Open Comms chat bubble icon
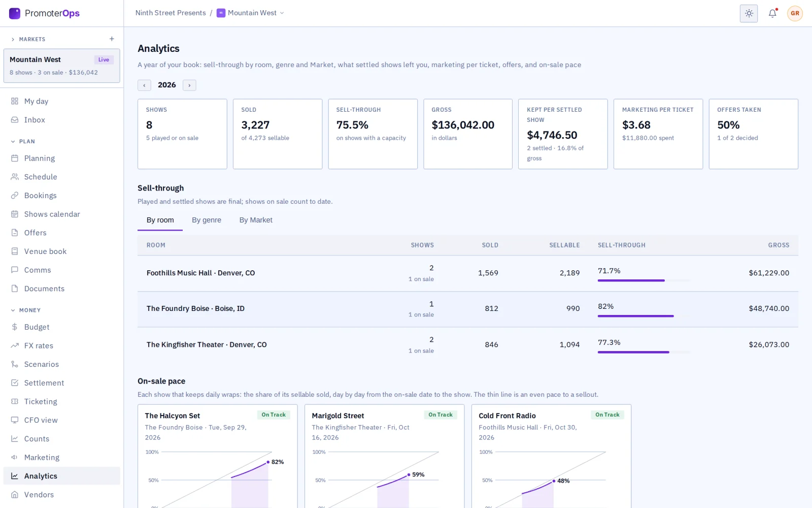The height and width of the screenshot is (508, 812). coord(15,270)
